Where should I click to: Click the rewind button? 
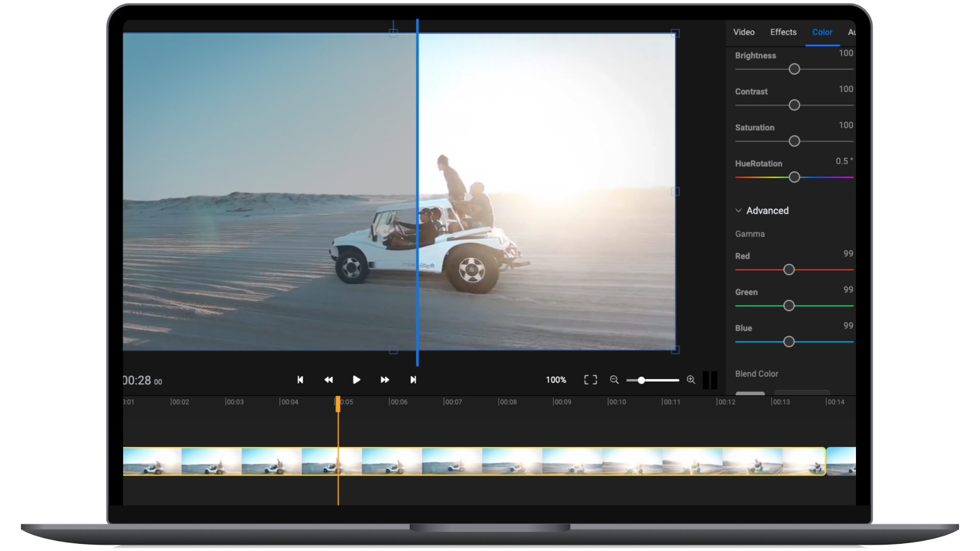coord(327,380)
